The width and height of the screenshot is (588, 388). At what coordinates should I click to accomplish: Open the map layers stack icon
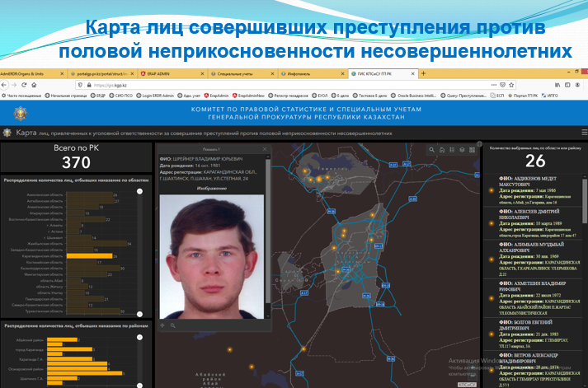(462, 150)
